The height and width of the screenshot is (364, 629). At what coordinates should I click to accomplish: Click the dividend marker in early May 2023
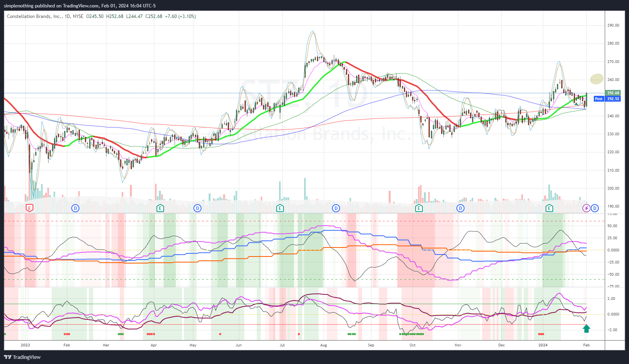(x=198, y=208)
